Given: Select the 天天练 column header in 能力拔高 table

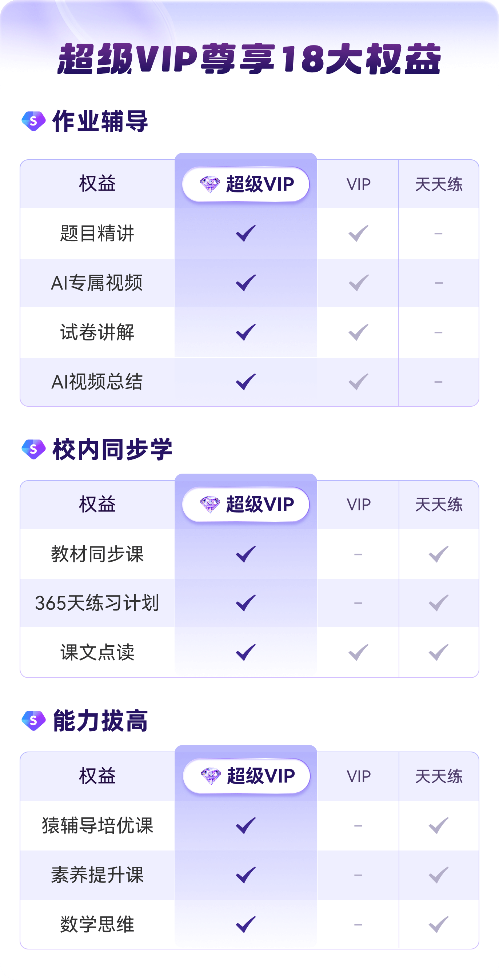Looking at the screenshot, I should click(439, 776).
